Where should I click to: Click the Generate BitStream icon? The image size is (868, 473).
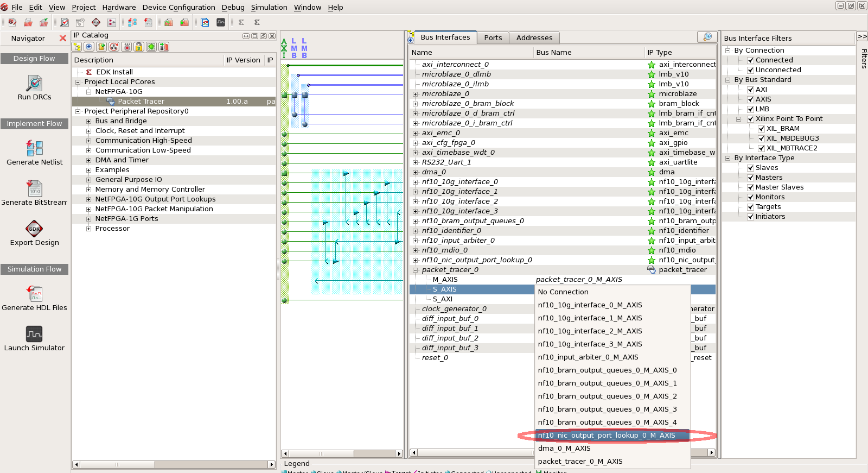click(x=34, y=188)
